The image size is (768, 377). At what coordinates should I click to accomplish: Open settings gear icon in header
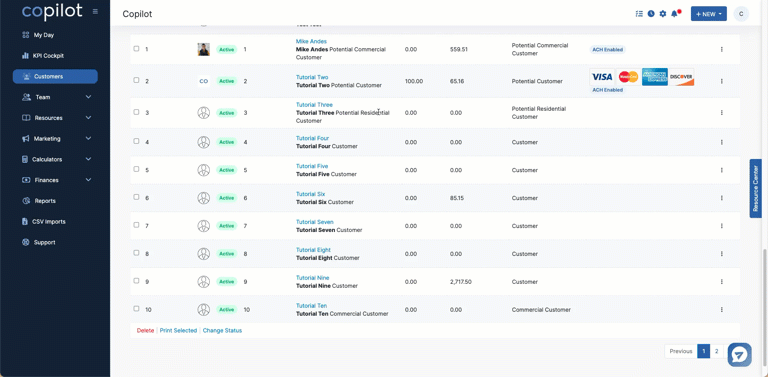tap(663, 14)
